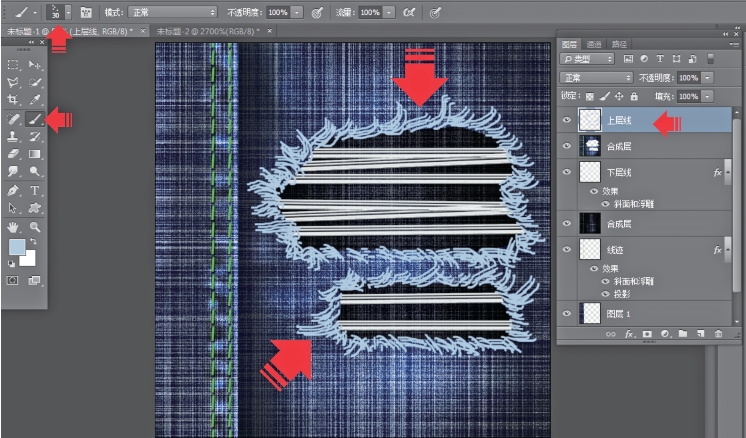Select the Crop tool
The image size is (746, 438).
pyautogui.click(x=13, y=100)
